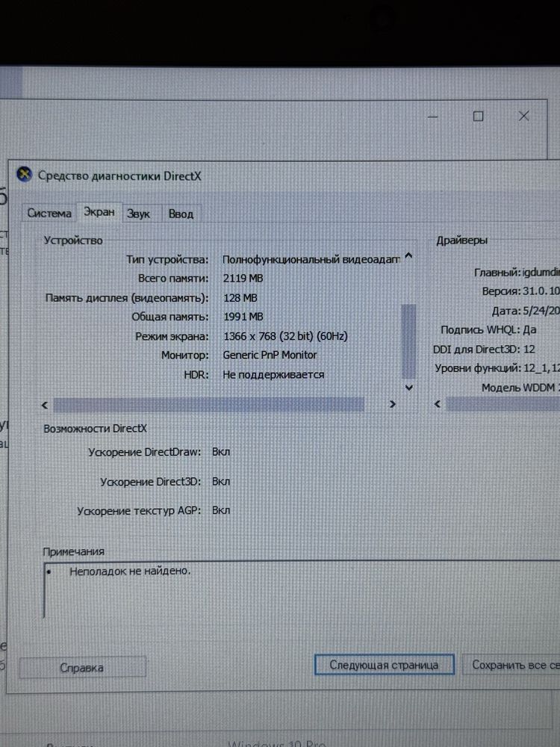Click the Память дисплея (видеопамять) label

(127, 298)
